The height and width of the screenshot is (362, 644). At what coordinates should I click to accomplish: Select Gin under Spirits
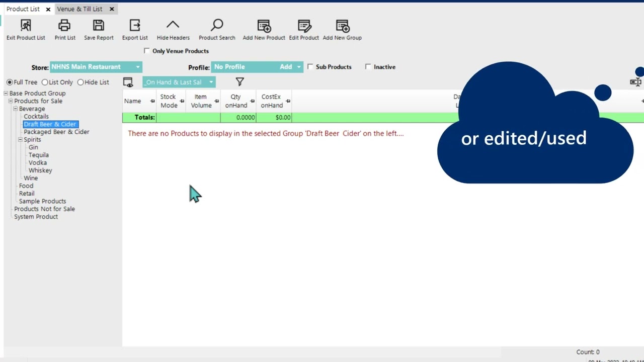click(33, 147)
